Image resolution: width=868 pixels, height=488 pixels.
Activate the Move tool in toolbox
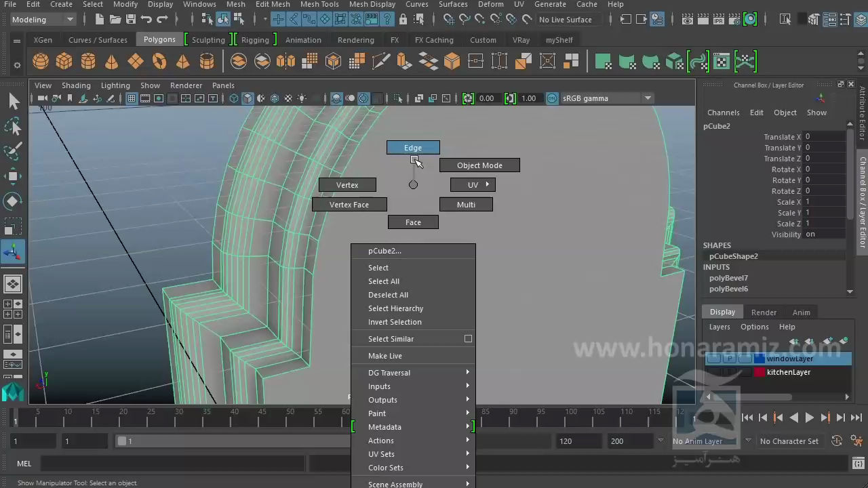pos(13,177)
